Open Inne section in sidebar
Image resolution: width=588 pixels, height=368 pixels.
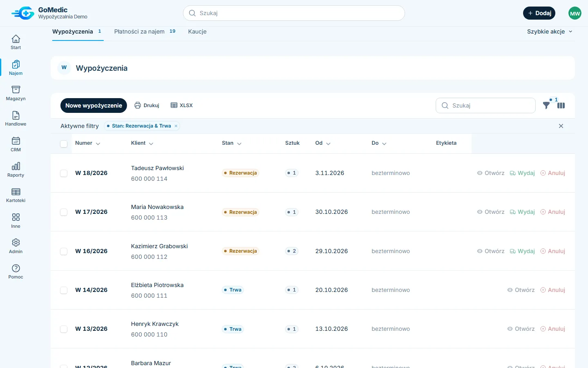(16, 221)
